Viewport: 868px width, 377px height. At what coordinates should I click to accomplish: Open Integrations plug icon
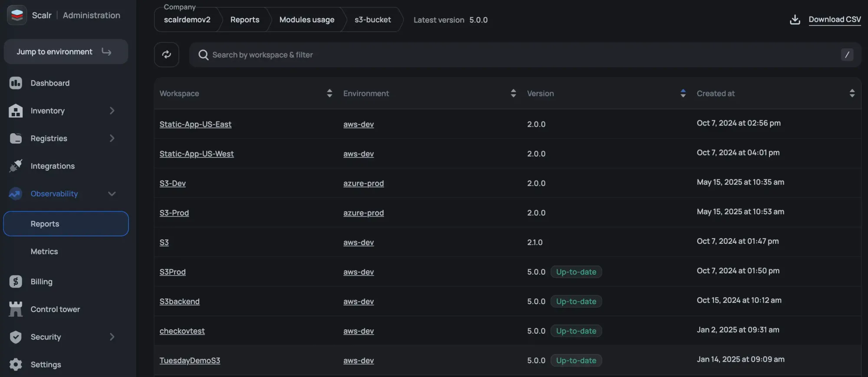click(x=16, y=166)
